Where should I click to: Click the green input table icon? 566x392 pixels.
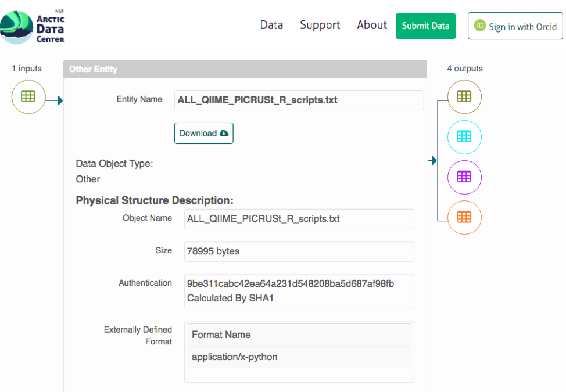click(28, 97)
